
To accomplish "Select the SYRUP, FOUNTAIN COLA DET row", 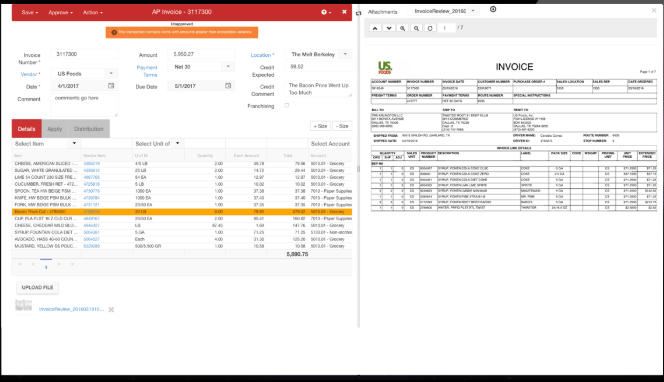I will (x=182, y=233).
